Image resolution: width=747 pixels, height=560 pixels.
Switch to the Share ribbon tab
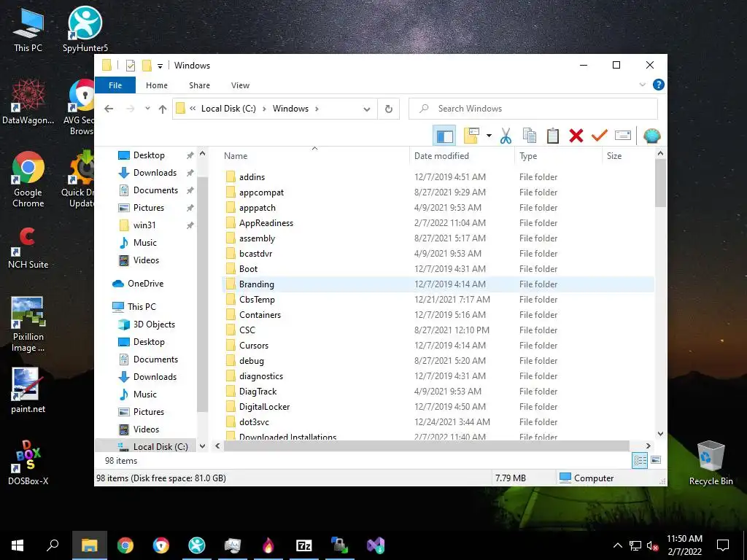[x=199, y=85]
